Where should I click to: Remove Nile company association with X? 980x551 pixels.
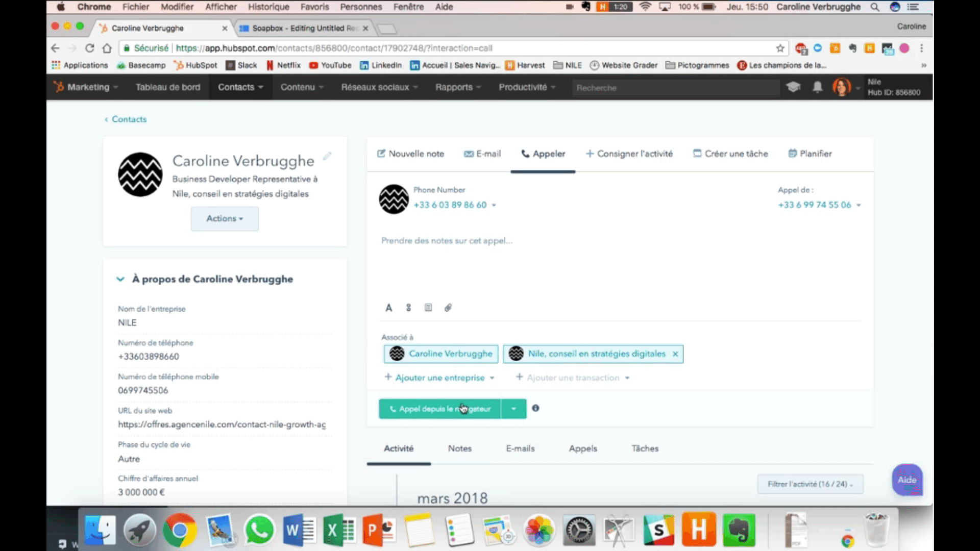click(675, 354)
